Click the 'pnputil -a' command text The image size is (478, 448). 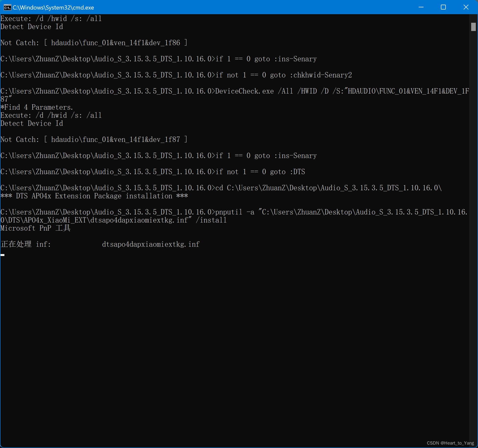click(x=235, y=212)
